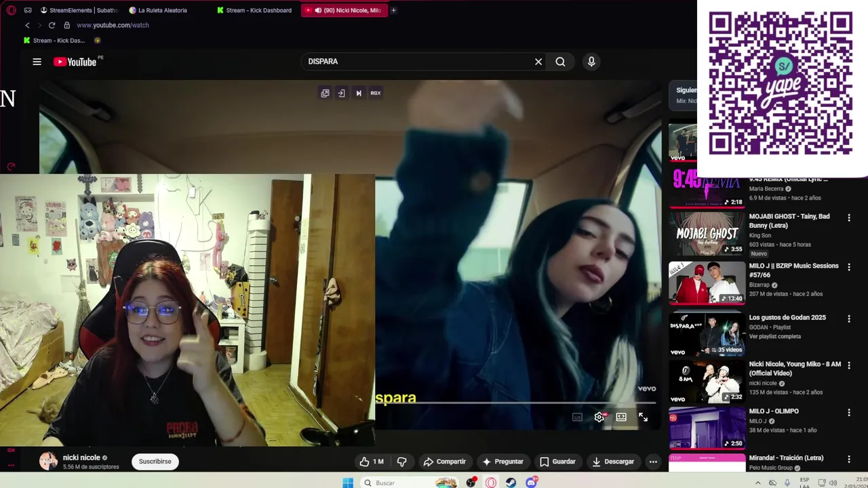Viewport: 868px width, 488px height.
Task: Click the Compartir button
Action: point(445,462)
